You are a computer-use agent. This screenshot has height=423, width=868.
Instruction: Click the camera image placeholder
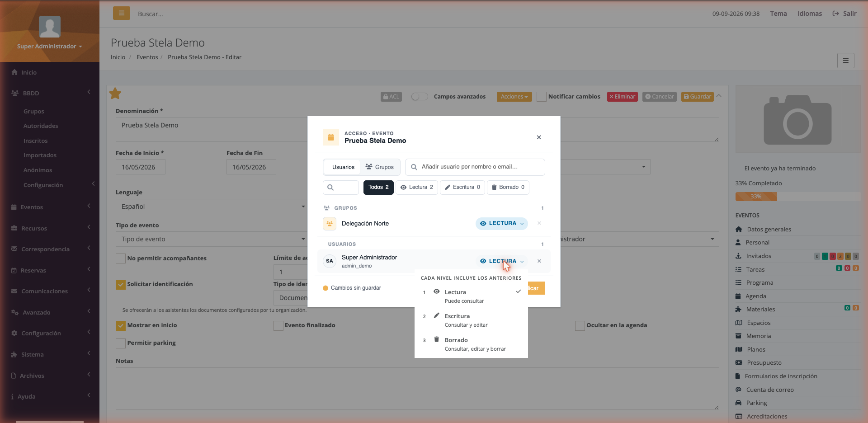coord(798,119)
